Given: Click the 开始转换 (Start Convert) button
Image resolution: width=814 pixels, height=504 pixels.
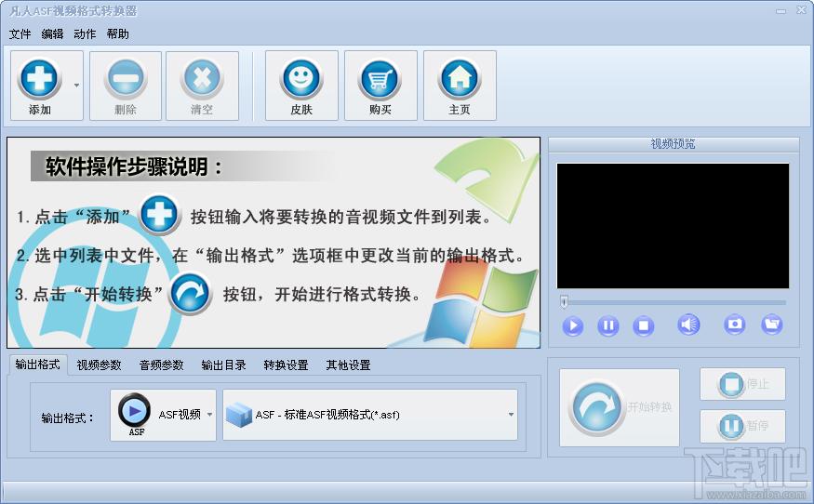Looking at the screenshot, I should pos(620,407).
